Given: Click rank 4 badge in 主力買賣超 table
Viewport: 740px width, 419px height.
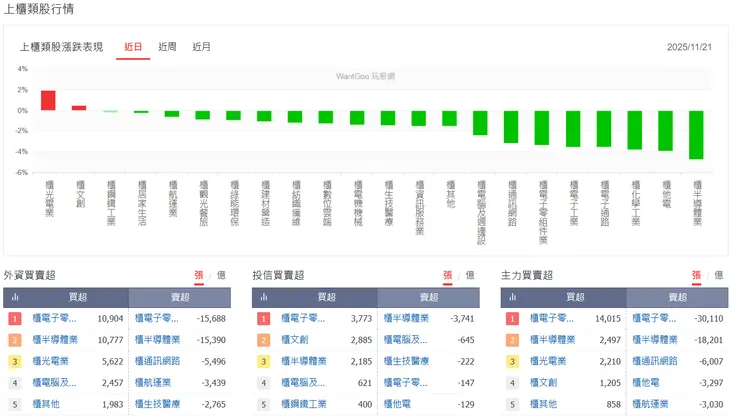Looking at the screenshot, I should 512,383.
